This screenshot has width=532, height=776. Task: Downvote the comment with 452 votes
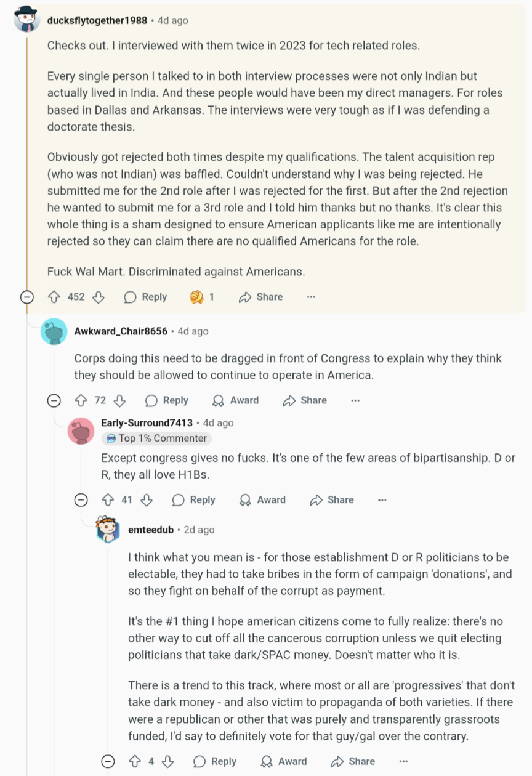click(99, 297)
